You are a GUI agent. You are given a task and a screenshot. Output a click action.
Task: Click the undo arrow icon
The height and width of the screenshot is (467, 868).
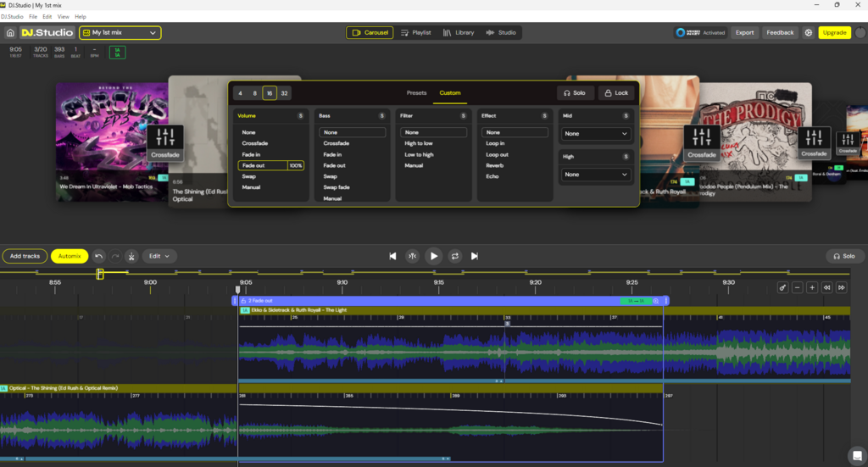[98, 256]
